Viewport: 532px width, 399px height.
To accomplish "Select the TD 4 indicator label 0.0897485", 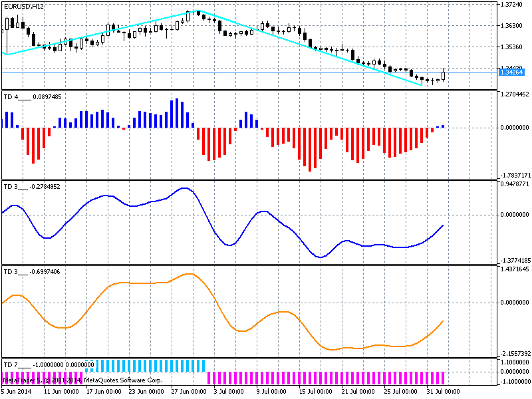I will coord(33,97).
